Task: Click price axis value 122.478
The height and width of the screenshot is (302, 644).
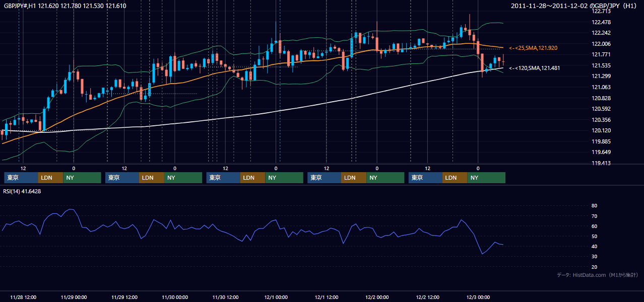Action: [x=601, y=22]
